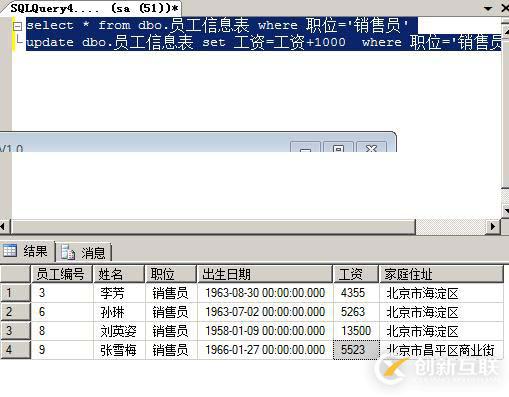Click employee number 9 cell

[62, 350]
